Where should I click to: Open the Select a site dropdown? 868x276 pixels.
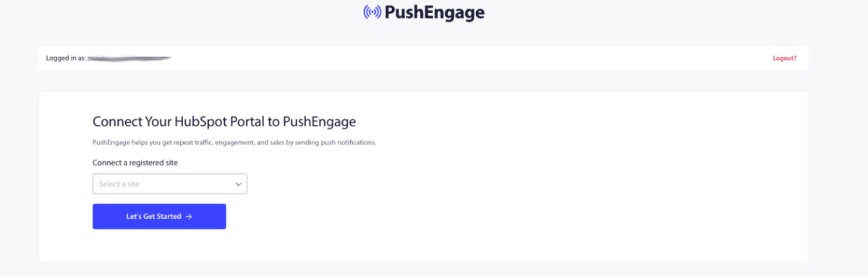pos(170,184)
